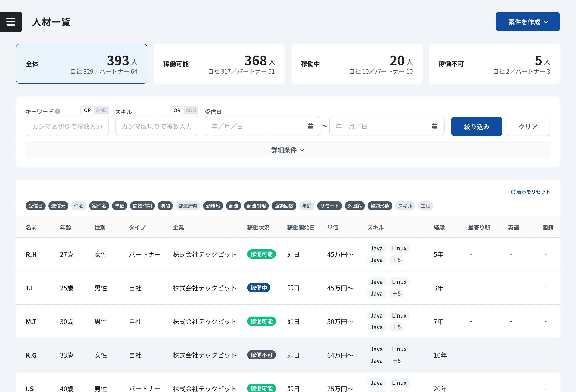Viewport: 576px width, 392px height.
Task: Click the keyword info icon
Action: click(58, 111)
